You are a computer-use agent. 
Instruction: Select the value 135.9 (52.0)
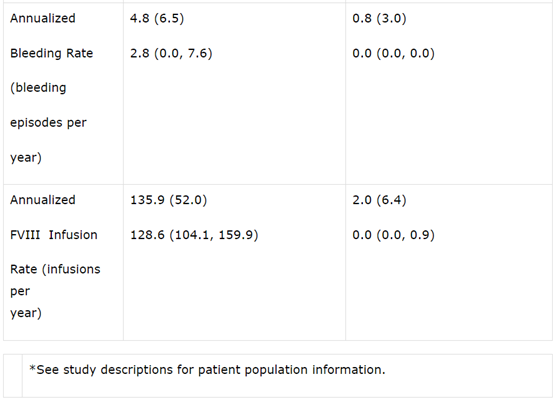click(x=169, y=200)
